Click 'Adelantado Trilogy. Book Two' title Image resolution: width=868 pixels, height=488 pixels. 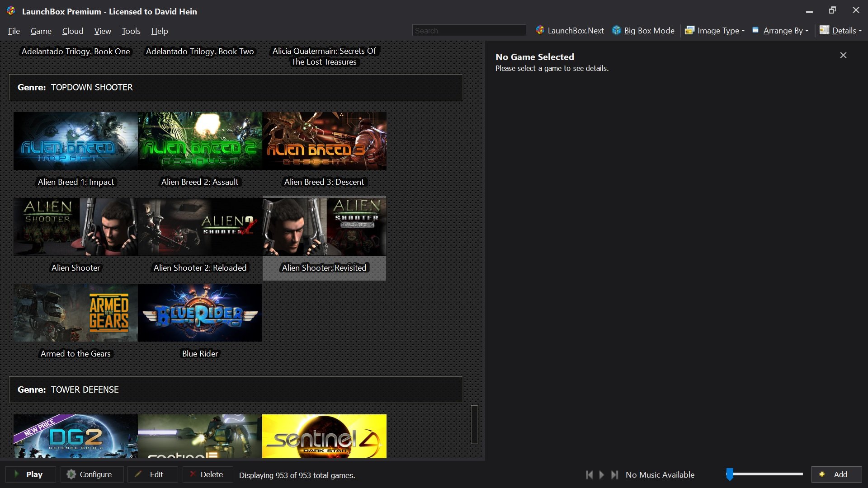click(x=200, y=51)
